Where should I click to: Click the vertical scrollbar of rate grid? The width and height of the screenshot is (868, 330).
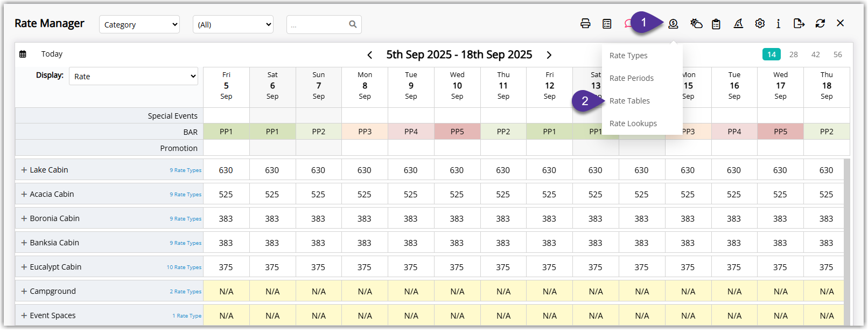click(x=846, y=242)
